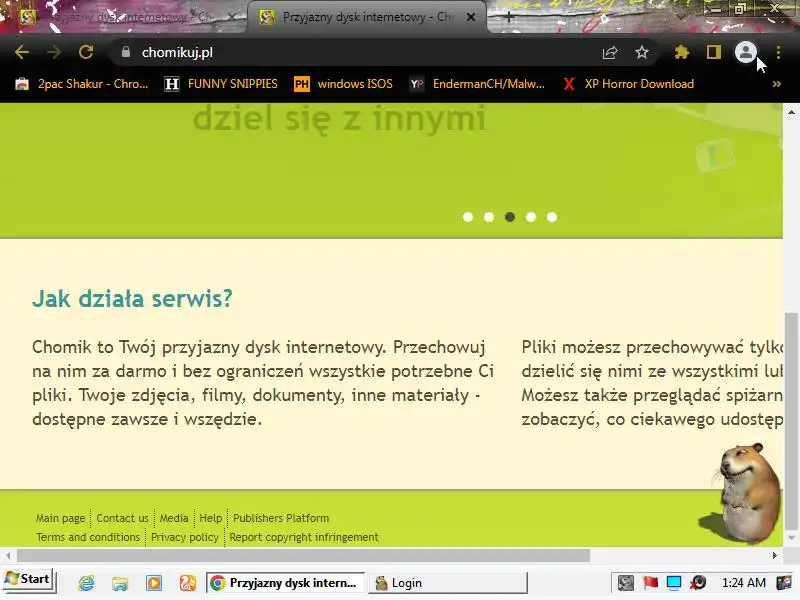The width and height of the screenshot is (800, 600).
Task: Open Windows Explorer folder taskbar icon
Action: pos(120,583)
